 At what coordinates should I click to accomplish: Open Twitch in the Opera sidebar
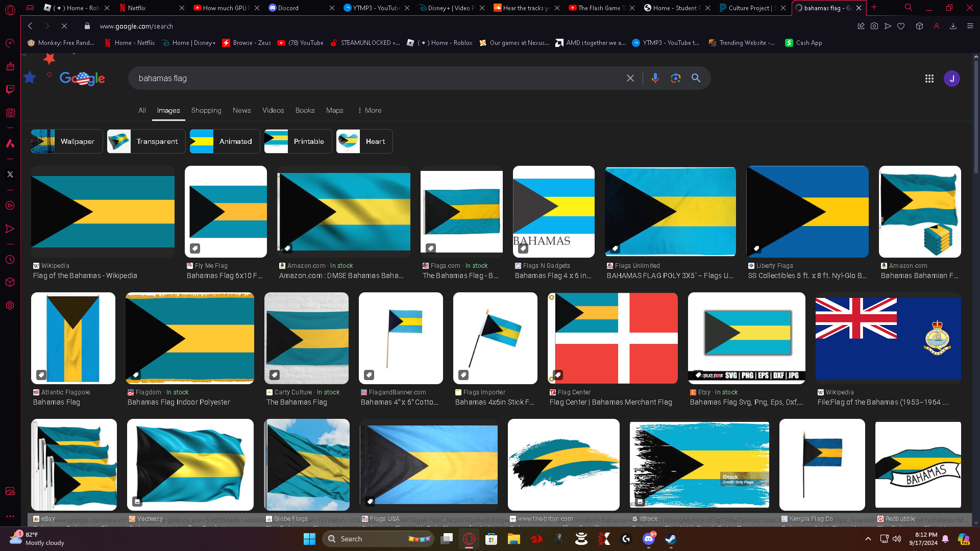[x=10, y=90]
